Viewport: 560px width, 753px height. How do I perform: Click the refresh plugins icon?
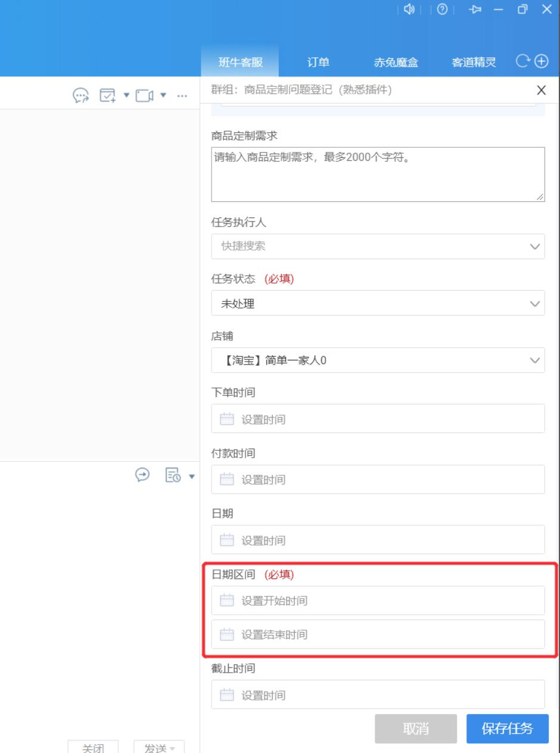tap(522, 61)
